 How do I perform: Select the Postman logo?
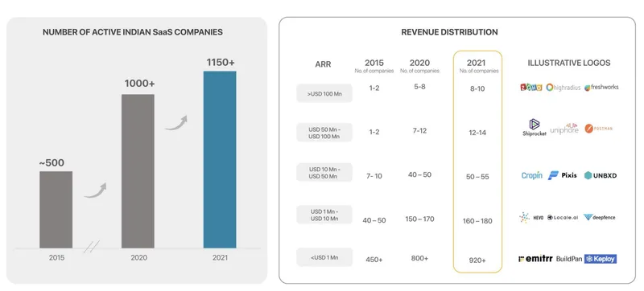(598, 129)
